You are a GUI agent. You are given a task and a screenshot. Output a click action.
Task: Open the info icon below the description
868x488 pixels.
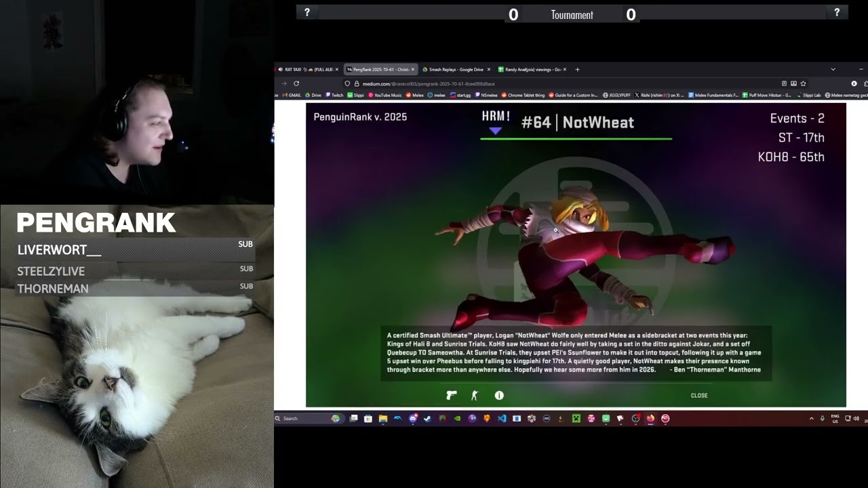click(x=499, y=395)
